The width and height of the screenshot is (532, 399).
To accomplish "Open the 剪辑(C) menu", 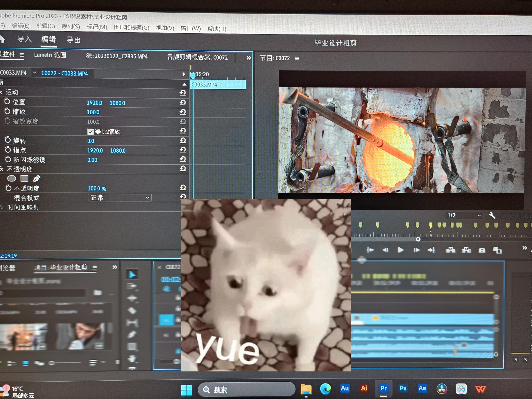I will [x=45, y=26].
